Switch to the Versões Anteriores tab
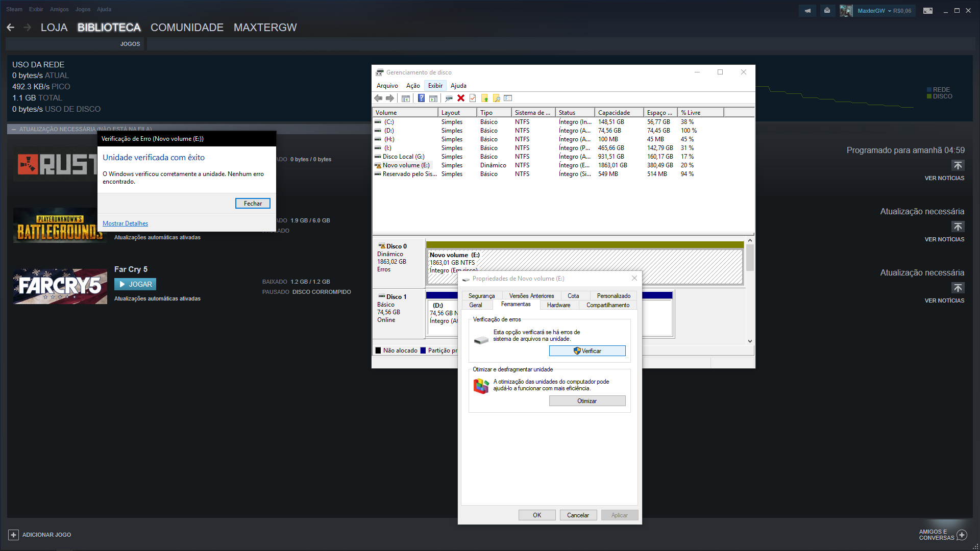The image size is (980, 551). pos(531,296)
